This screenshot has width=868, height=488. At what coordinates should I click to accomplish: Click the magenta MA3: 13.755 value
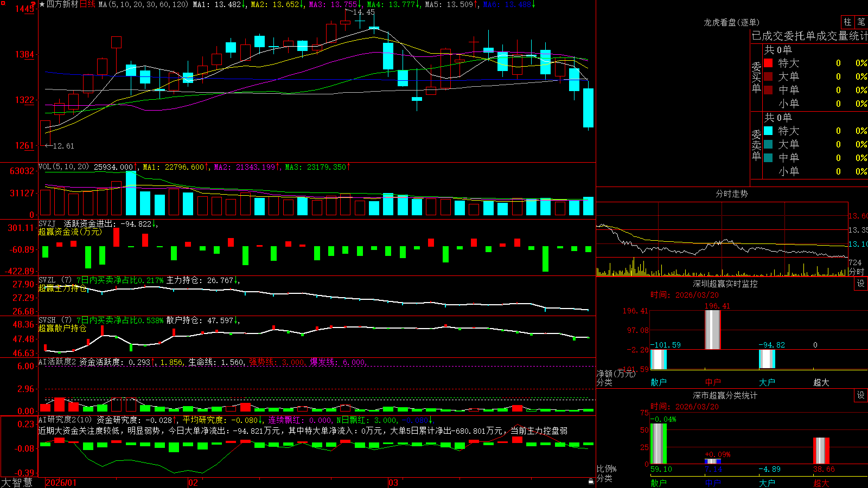(x=335, y=4)
